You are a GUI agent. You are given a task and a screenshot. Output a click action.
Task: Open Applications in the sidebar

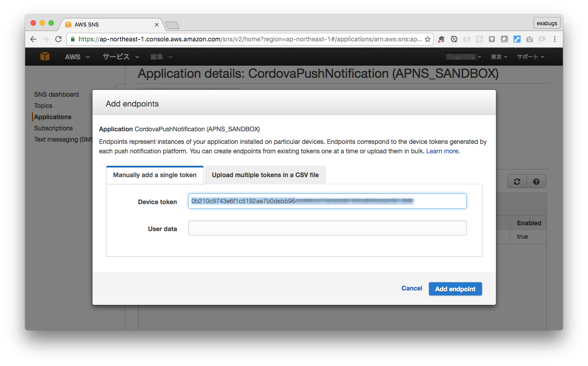pyautogui.click(x=53, y=117)
